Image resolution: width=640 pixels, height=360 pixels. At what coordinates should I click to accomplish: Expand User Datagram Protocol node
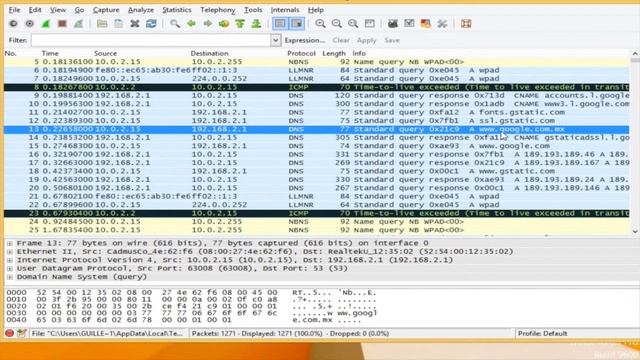coord(10,269)
